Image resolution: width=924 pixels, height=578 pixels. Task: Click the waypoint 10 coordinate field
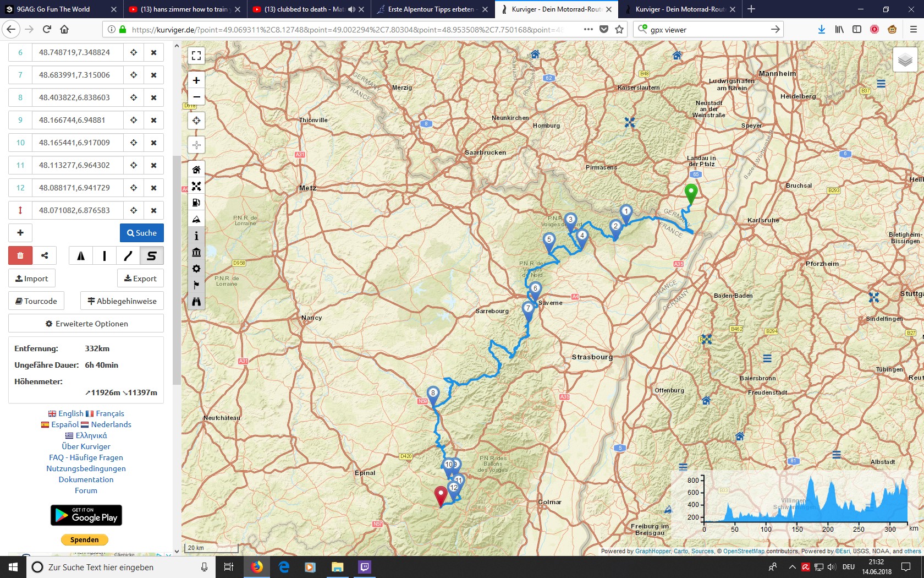(74, 143)
